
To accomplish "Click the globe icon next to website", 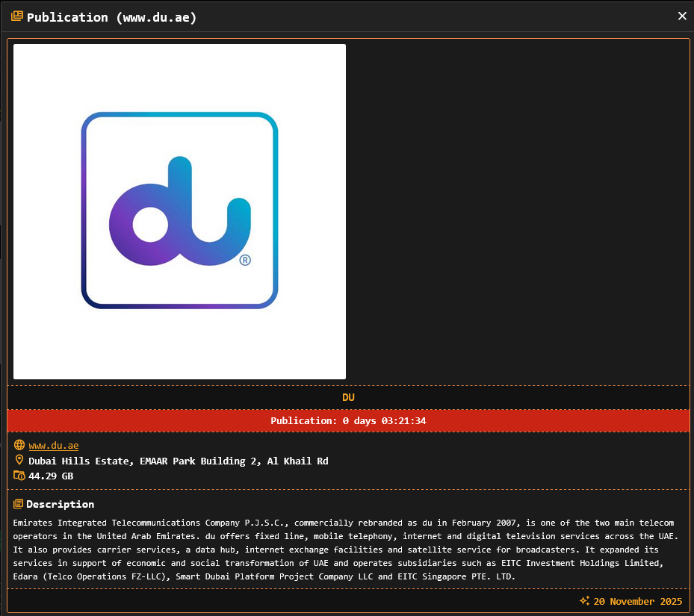I will (19, 445).
